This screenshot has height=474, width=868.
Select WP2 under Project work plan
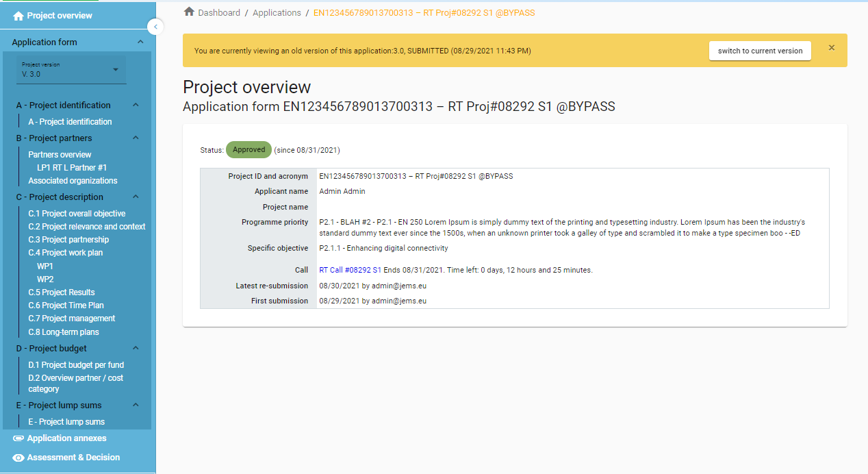45,279
